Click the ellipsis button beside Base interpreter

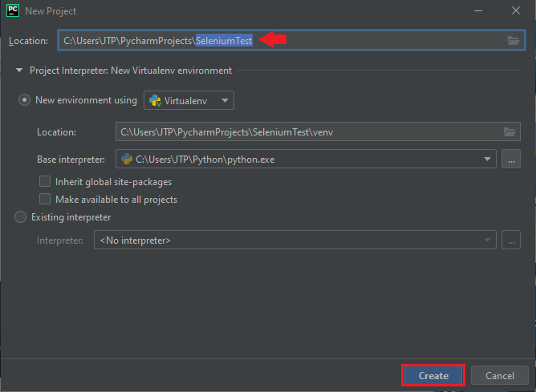click(511, 159)
